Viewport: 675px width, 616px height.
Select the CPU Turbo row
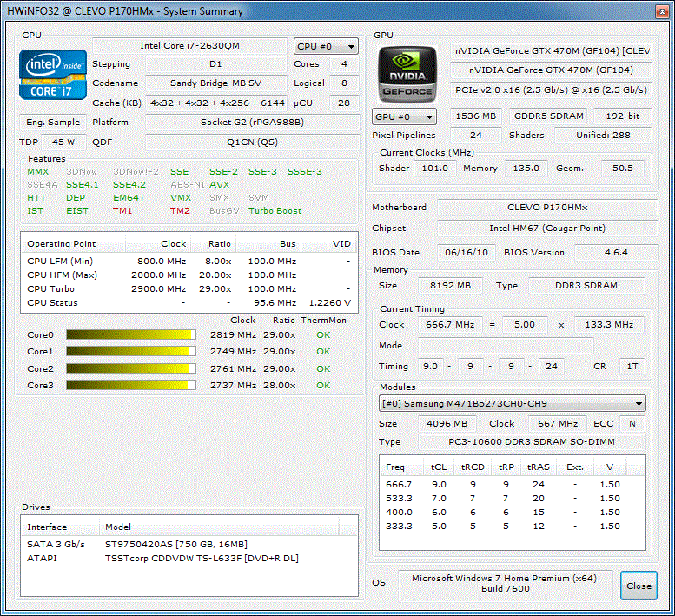(189, 288)
